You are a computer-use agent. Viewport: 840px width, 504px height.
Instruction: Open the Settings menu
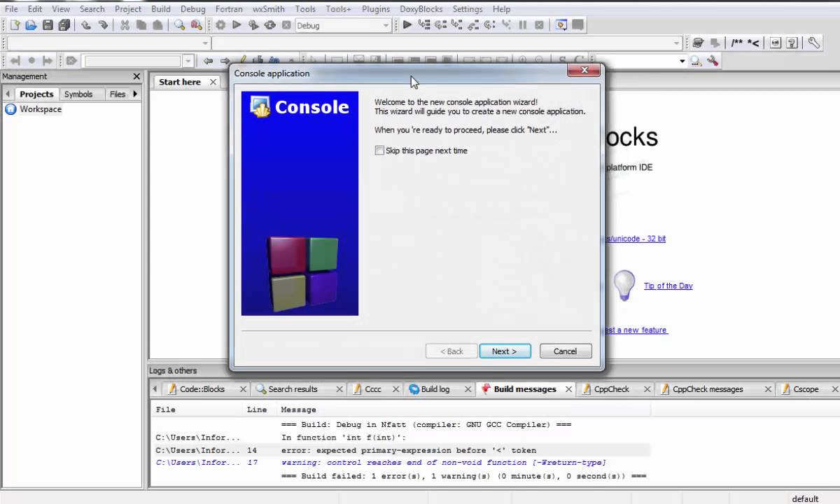pos(468,9)
